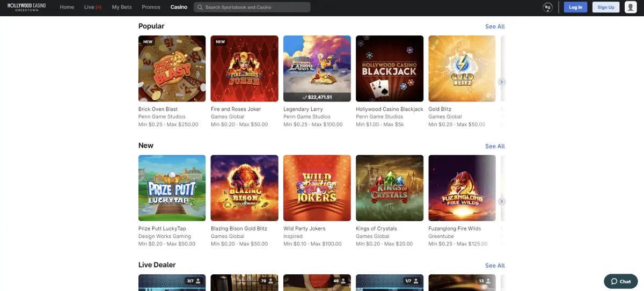The width and height of the screenshot is (644, 291).
Task: Select the Prize Putt LuckyTap tile
Action: tap(172, 188)
